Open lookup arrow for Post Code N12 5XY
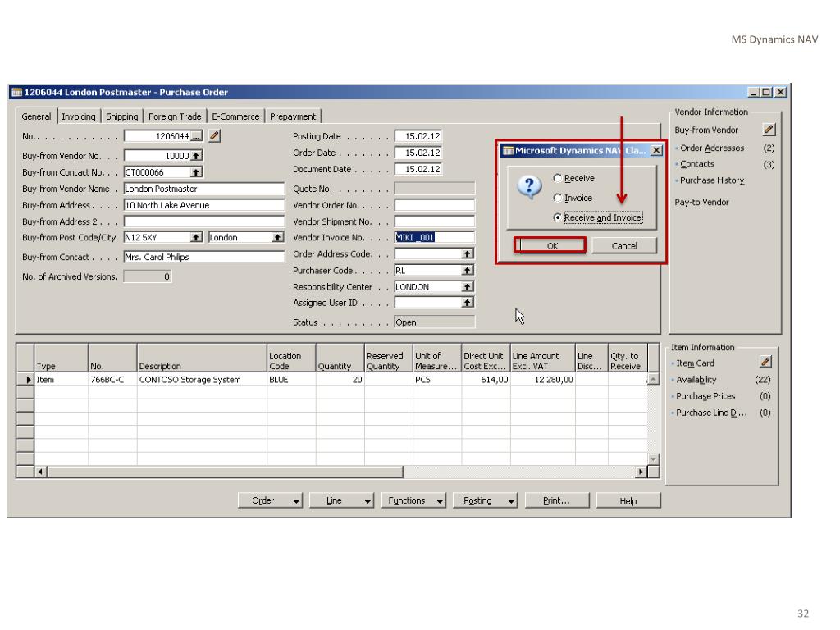The height and width of the screenshot is (630, 840). coord(197,237)
